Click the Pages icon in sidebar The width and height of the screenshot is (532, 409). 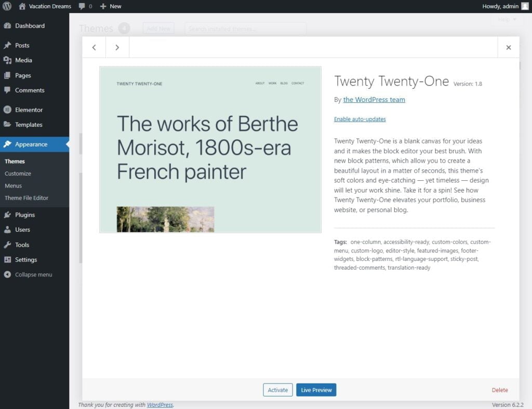tap(7, 75)
